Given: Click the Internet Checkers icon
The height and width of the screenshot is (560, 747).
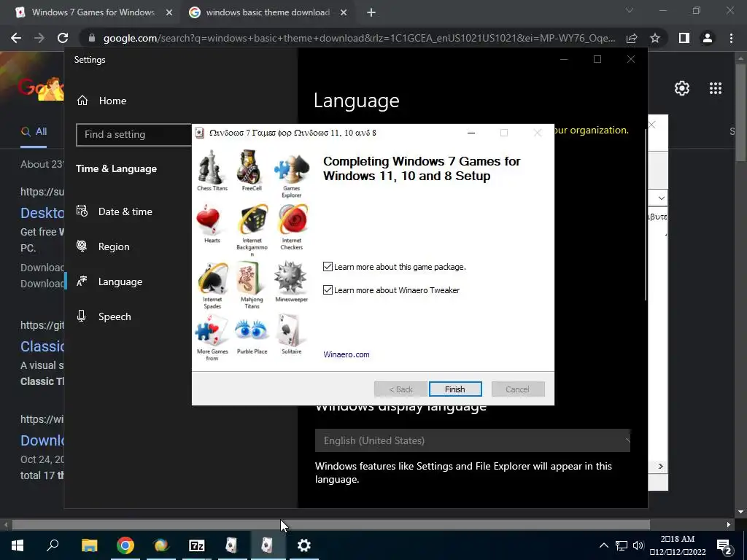Looking at the screenshot, I should pyautogui.click(x=292, y=220).
